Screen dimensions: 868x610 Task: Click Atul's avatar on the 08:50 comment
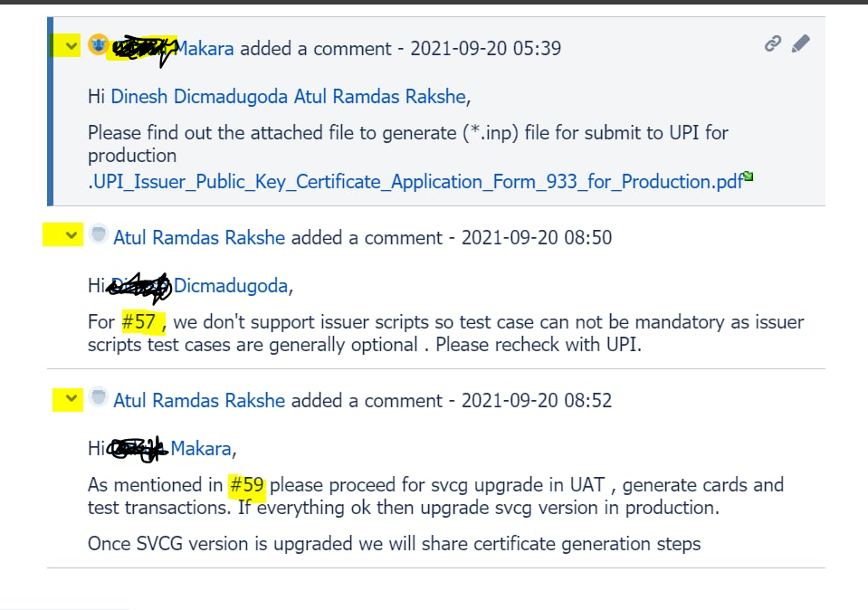98,233
